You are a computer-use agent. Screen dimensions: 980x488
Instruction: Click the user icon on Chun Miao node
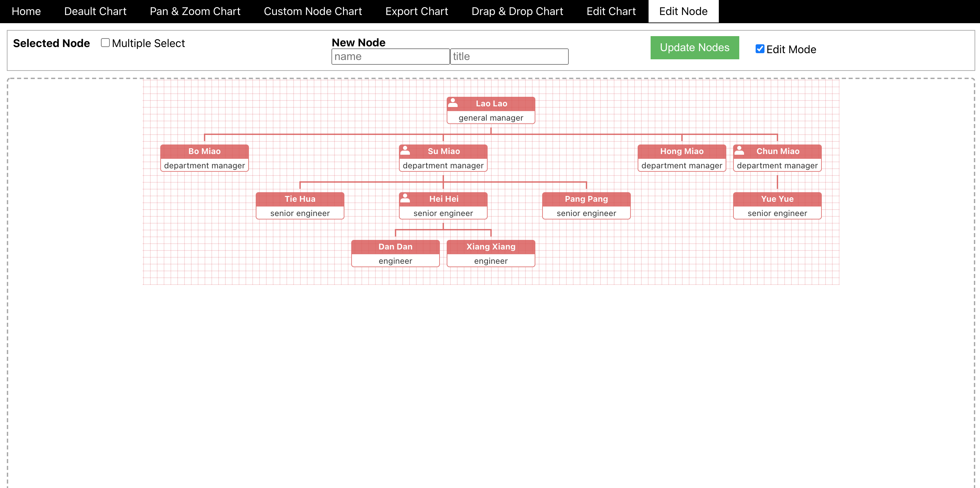[x=739, y=151]
